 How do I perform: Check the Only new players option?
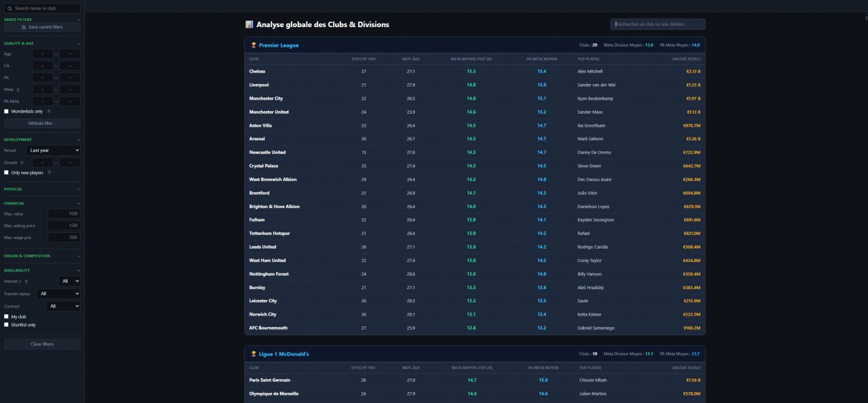click(x=6, y=173)
